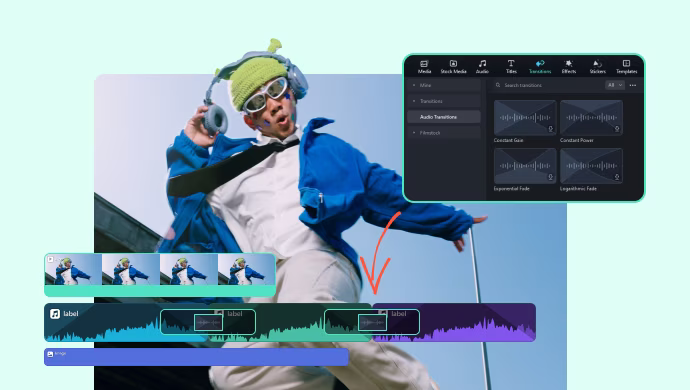Select the green middle audio clip waveform

pyautogui.click(x=290, y=322)
